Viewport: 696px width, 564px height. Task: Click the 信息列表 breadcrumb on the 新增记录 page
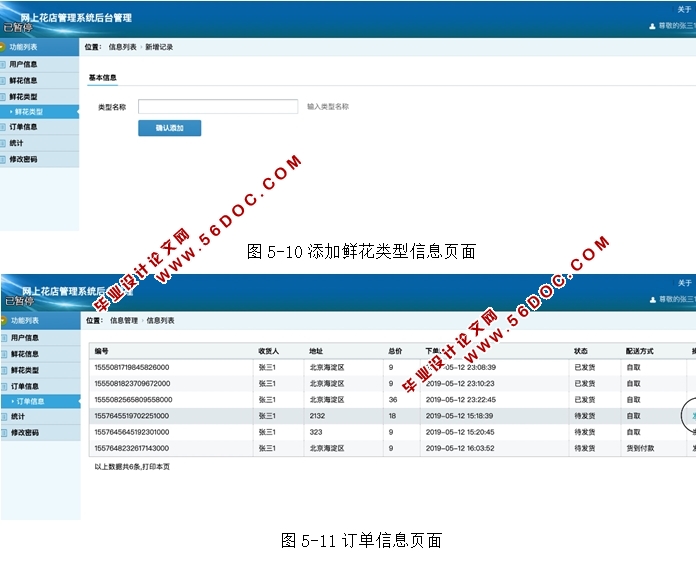[123, 47]
